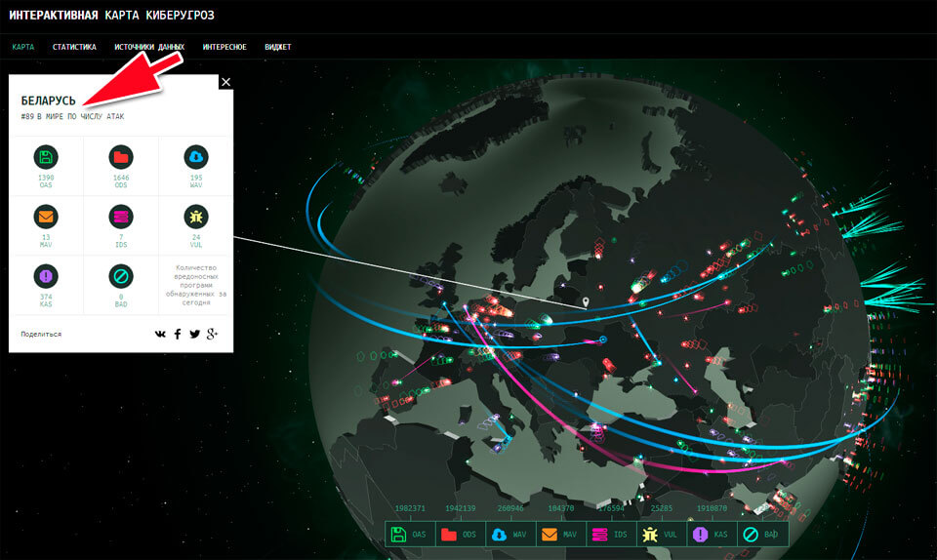Screen dimensions: 937x560
Task: Toggle BAD detections in bottom legend bar
Action: pyautogui.click(x=762, y=535)
